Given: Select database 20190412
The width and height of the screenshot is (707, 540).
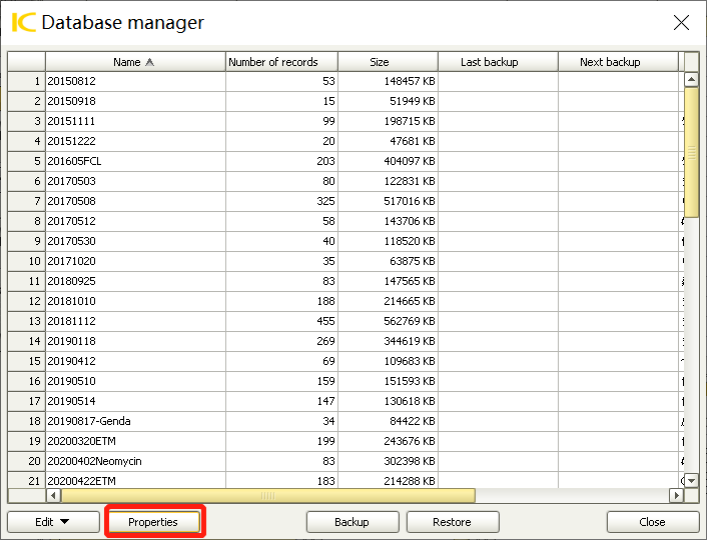Looking at the screenshot, I should (x=135, y=361).
